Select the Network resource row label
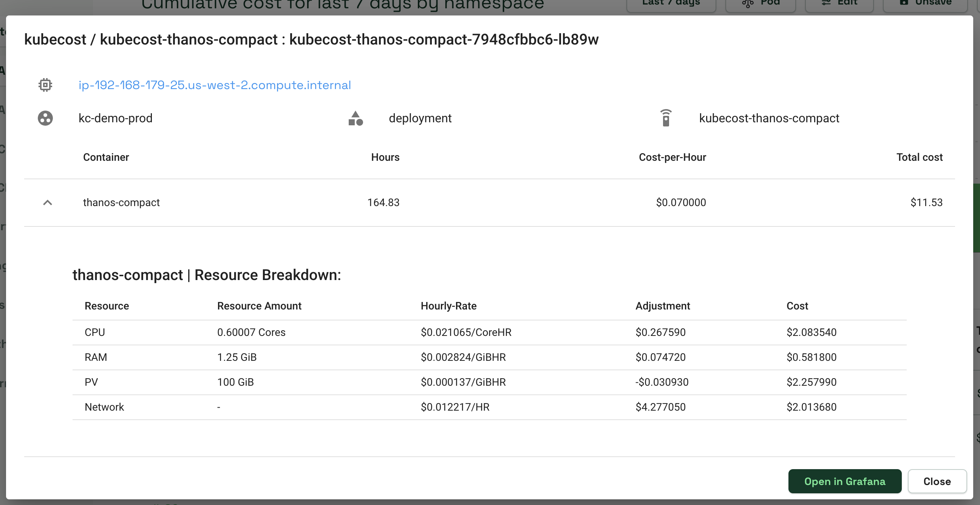Viewport: 980px width, 505px height. (x=104, y=407)
